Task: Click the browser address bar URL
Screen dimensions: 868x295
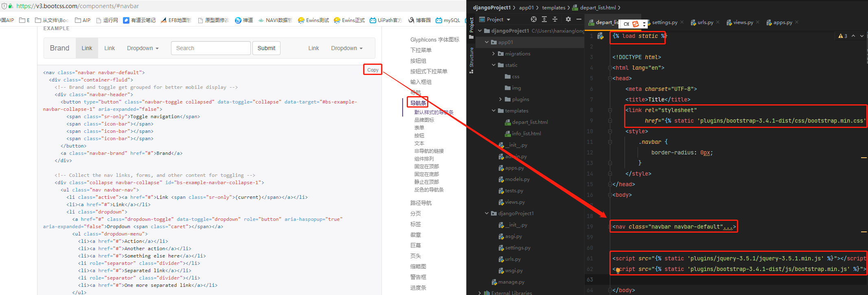Action: coord(77,6)
